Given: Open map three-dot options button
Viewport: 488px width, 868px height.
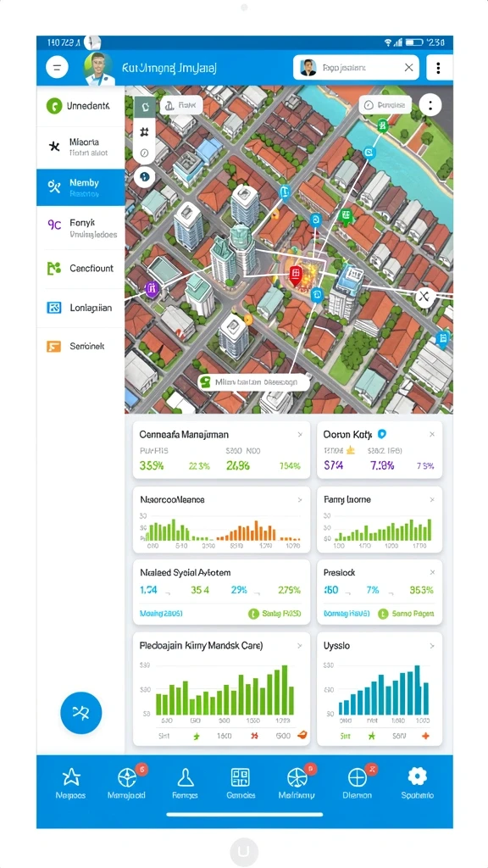Looking at the screenshot, I should pyautogui.click(x=430, y=104).
